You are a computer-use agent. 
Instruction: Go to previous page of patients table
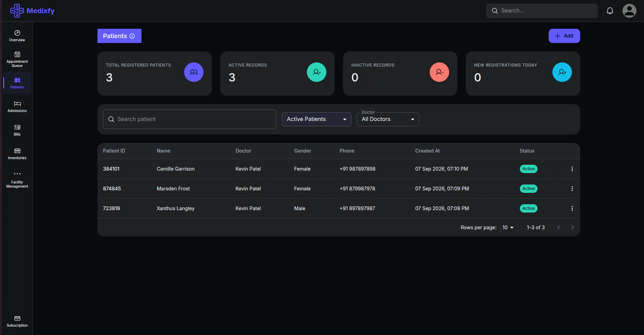(x=559, y=227)
